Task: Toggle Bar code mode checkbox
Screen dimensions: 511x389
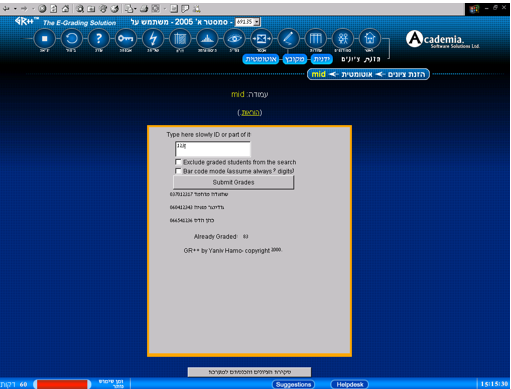Action: point(178,171)
